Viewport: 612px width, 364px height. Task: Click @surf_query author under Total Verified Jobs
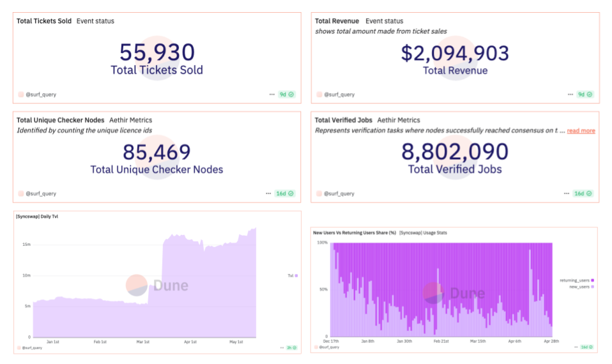click(339, 193)
